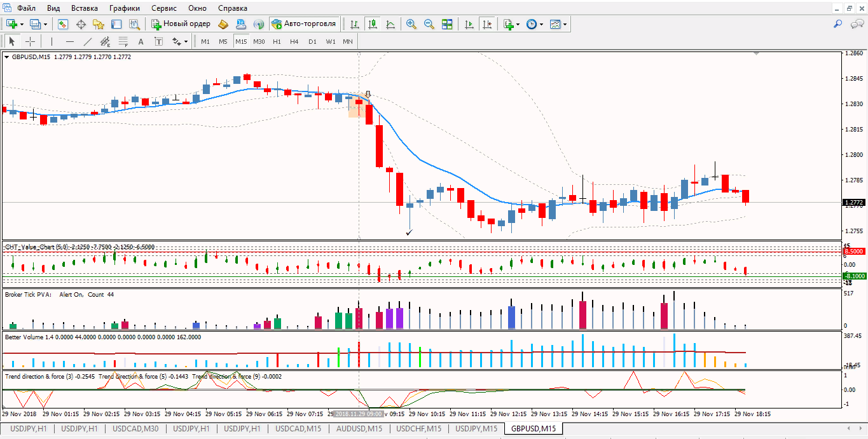Open the templates icon

point(555,24)
